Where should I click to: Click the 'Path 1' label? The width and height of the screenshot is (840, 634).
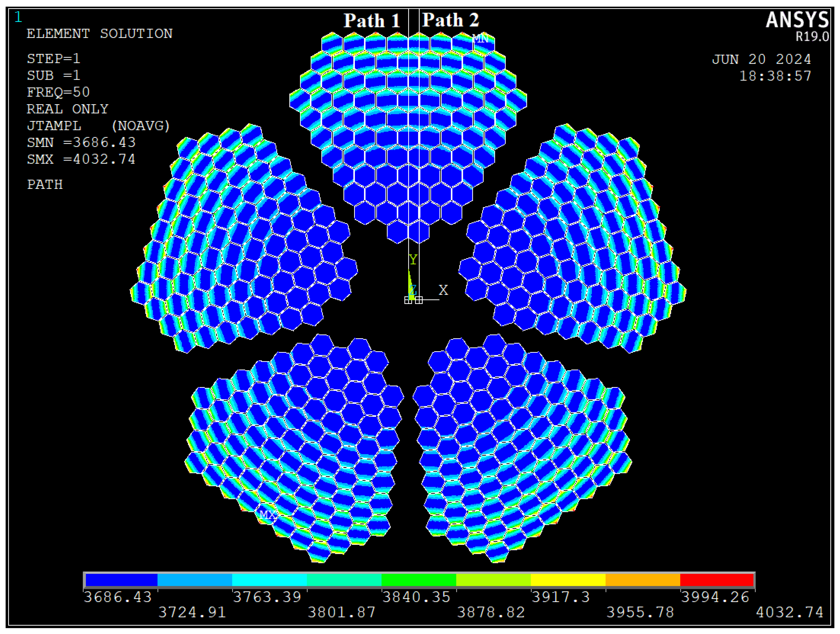tap(372, 20)
